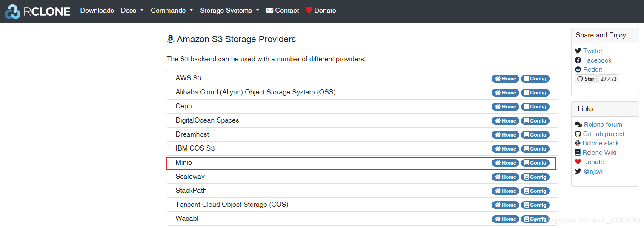Expand the Storage Systems dropdown
This screenshot has width=644, height=228.
click(x=230, y=11)
